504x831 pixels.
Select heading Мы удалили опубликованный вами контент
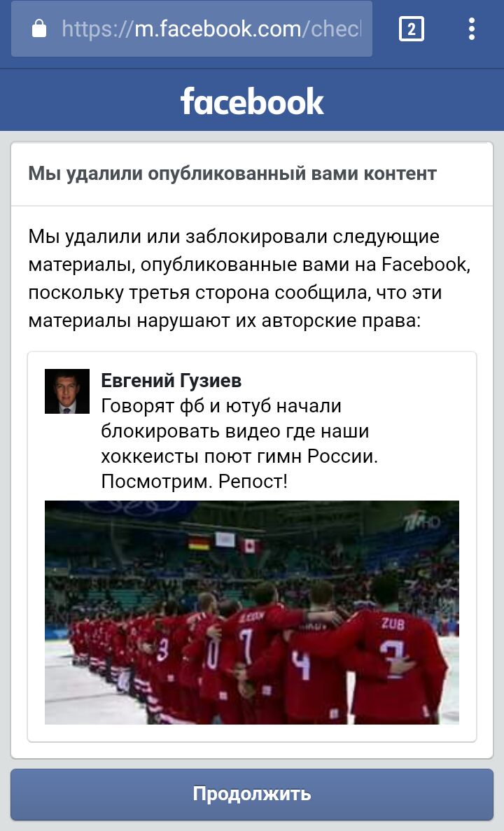[232, 174]
